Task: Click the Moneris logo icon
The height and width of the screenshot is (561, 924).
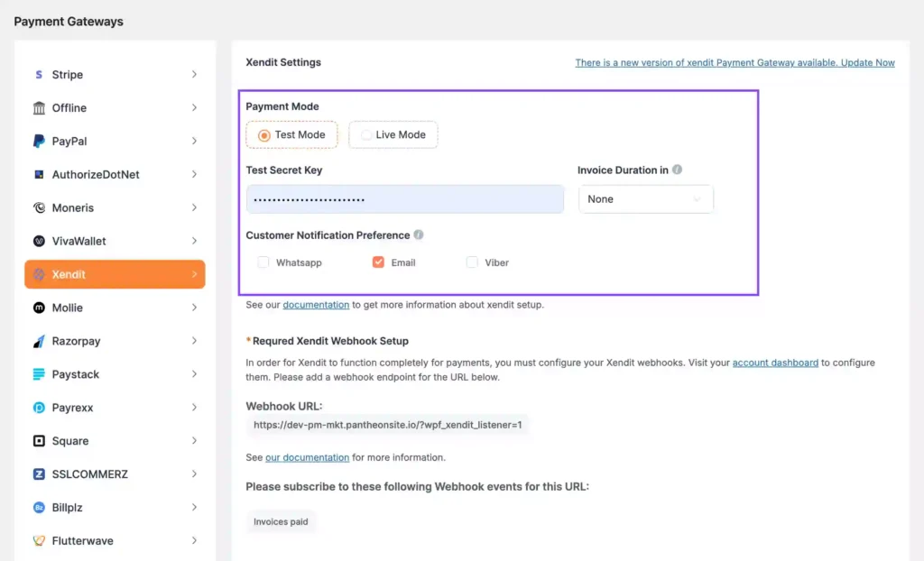Action: coord(39,208)
